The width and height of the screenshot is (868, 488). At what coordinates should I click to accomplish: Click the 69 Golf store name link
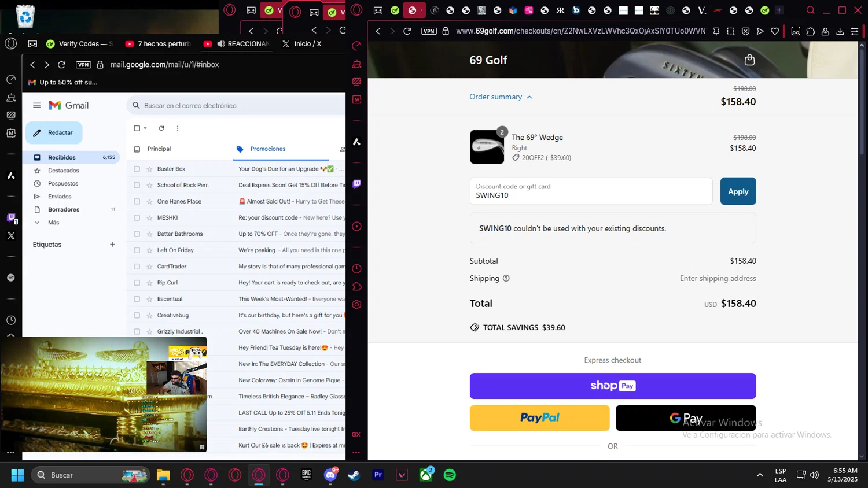point(488,60)
